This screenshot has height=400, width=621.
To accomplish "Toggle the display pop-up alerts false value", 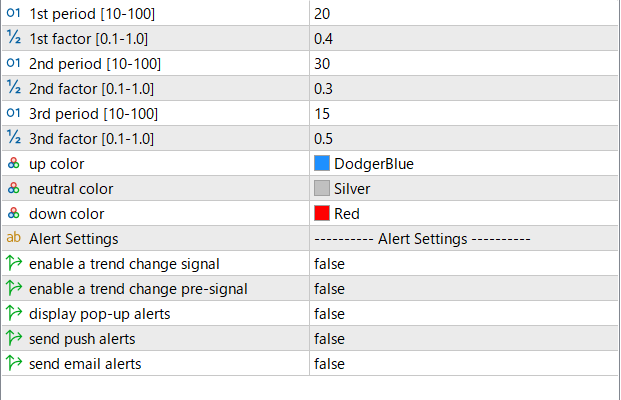I will [464, 313].
